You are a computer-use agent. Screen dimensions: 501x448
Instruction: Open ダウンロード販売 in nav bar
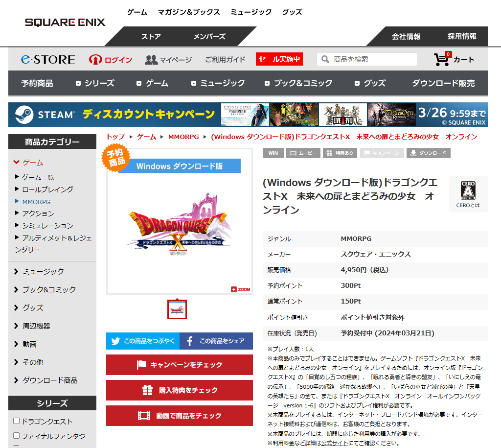(443, 83)
